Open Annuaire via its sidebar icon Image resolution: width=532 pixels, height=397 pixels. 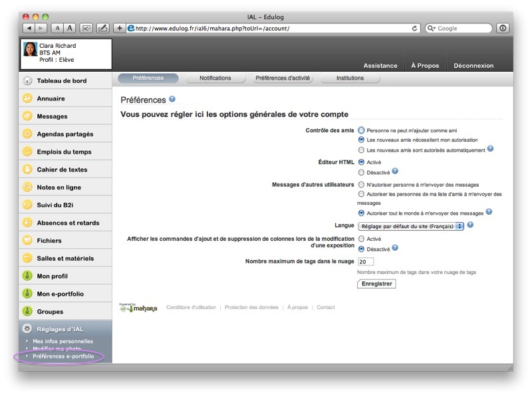pos(27,98)
